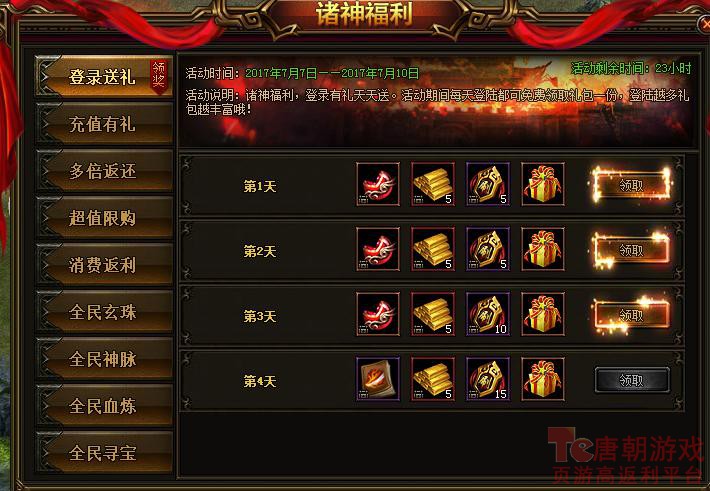Select the 消费返利 tab
Screen dimensions: 710x491
tap(104, 265)
